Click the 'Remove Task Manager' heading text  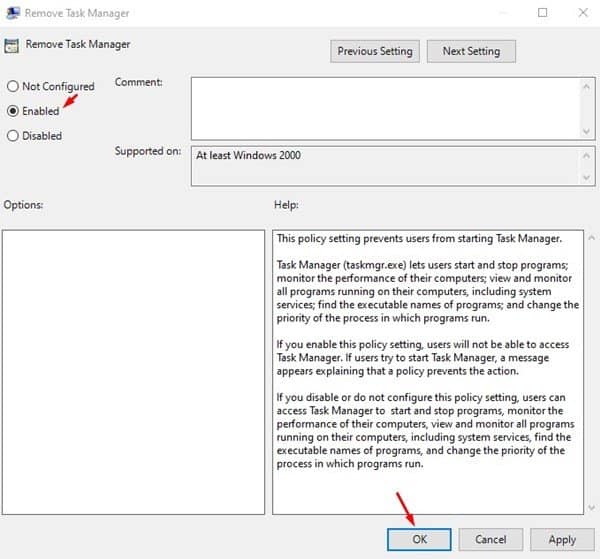pyautogui.click(x=78, y=44)
